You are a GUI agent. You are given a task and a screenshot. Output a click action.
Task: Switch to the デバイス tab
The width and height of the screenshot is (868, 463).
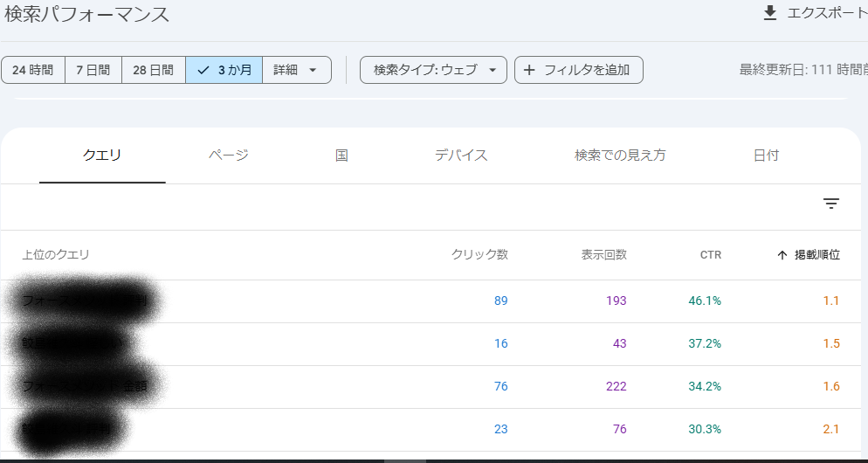pos(461,155)
